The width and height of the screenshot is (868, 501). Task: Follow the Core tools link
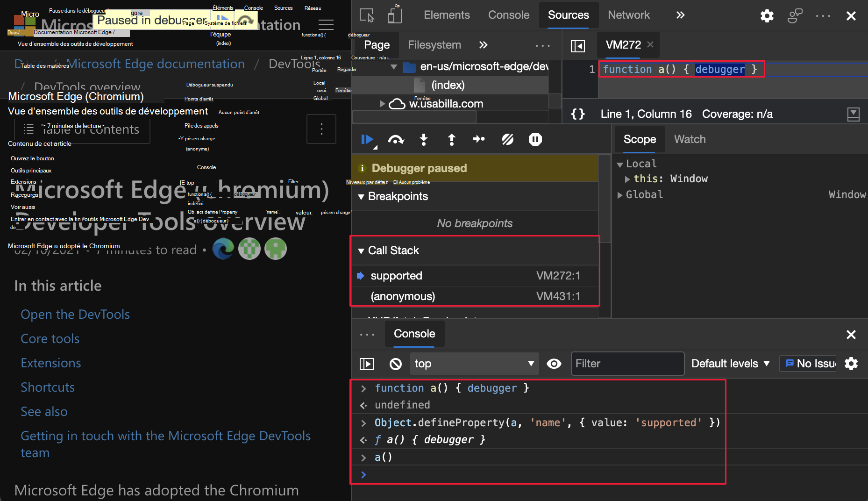pos(50,339)
